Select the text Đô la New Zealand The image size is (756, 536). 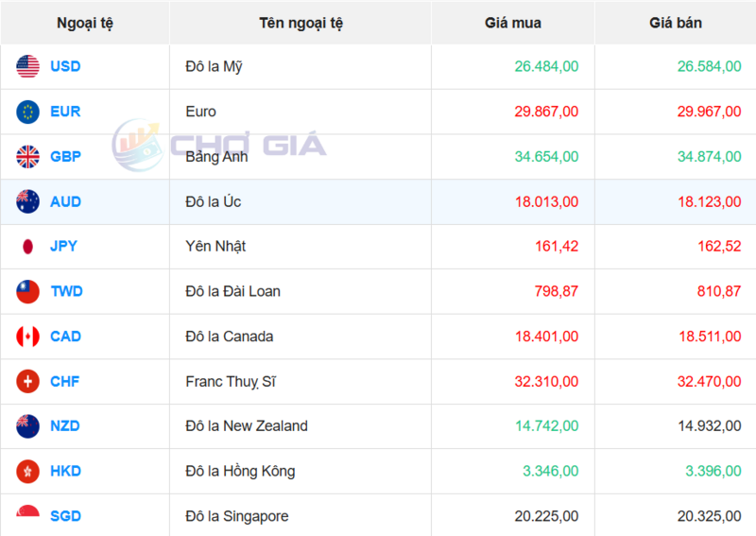247,426
